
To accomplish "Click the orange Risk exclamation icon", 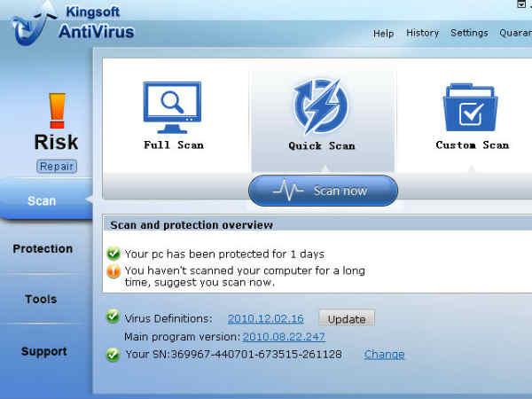I will pos(58,111).
